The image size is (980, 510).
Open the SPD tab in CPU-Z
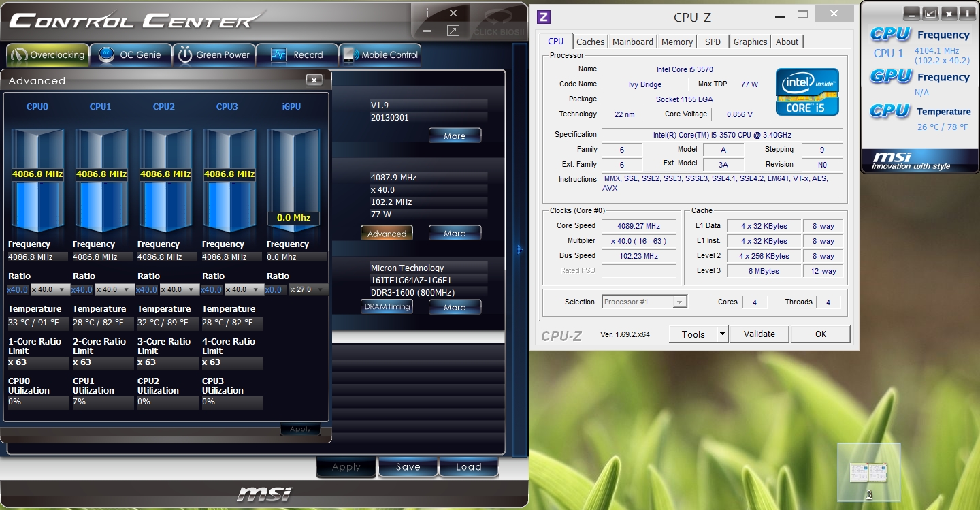(x=713, y=42)
